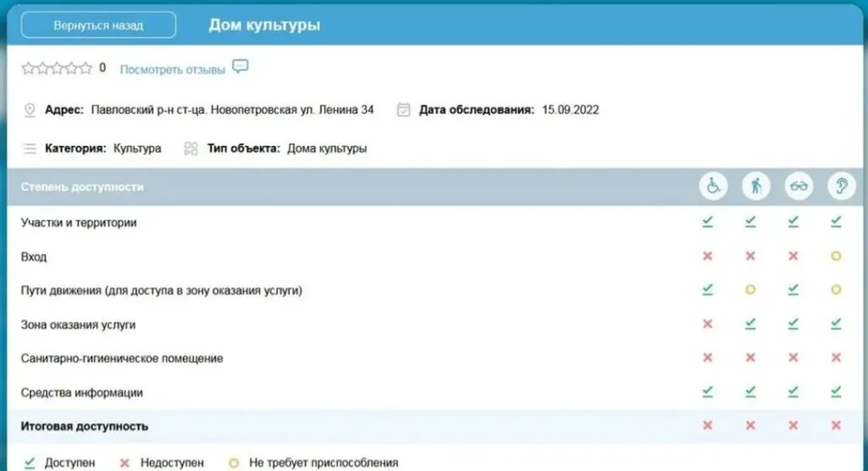This screenshot has height=471, width=868.
Task: Open the Посмотреть отзывы link
Action: coord(172,69)
